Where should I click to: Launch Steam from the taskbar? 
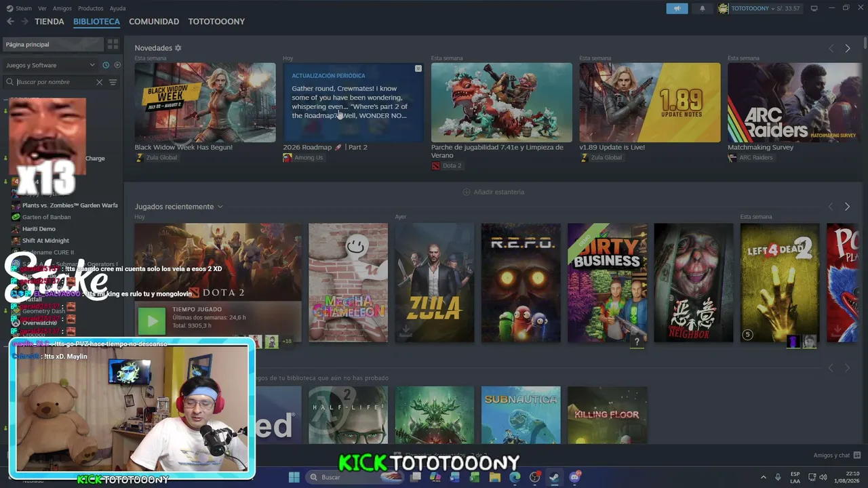pyautogui.click(x=555, y=477)
